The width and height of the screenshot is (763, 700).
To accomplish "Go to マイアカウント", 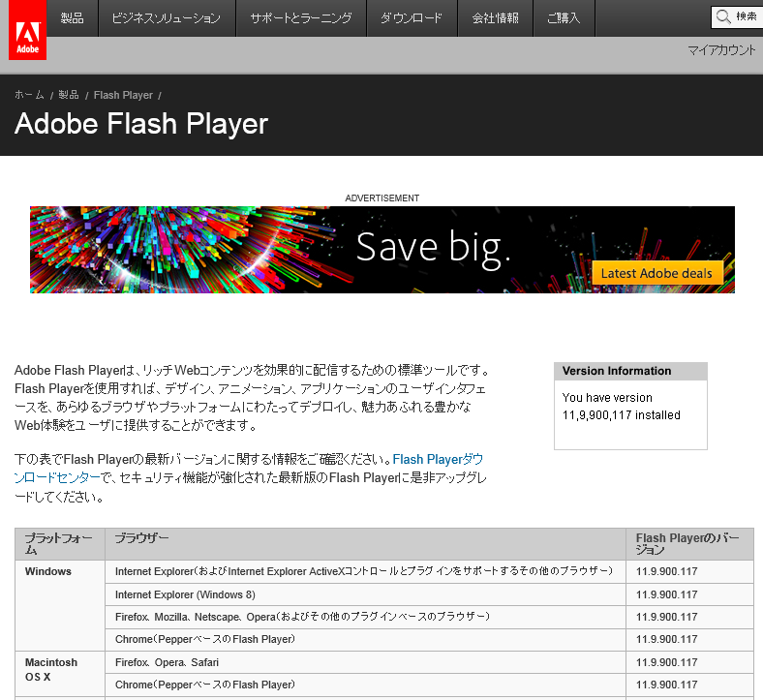I will point(720,50).
